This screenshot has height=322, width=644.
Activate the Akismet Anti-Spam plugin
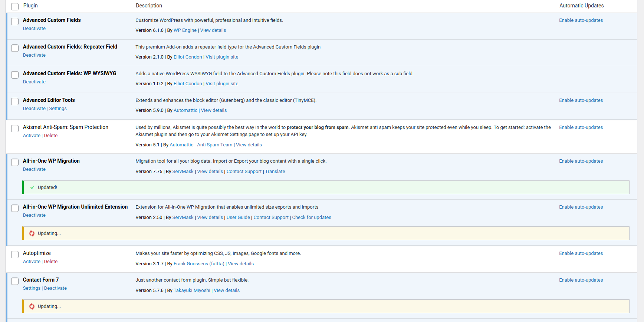(32, 136)
